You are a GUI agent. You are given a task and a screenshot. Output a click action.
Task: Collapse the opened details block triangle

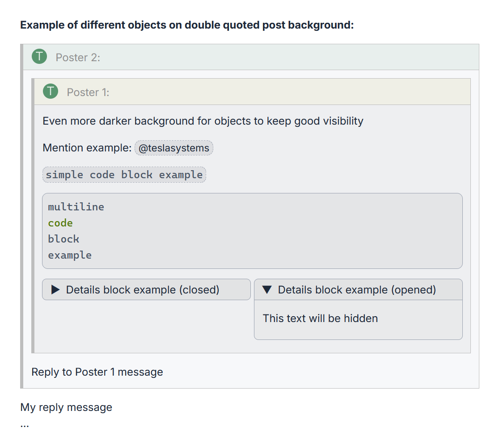pyautogui.click(x=267, y=290)
